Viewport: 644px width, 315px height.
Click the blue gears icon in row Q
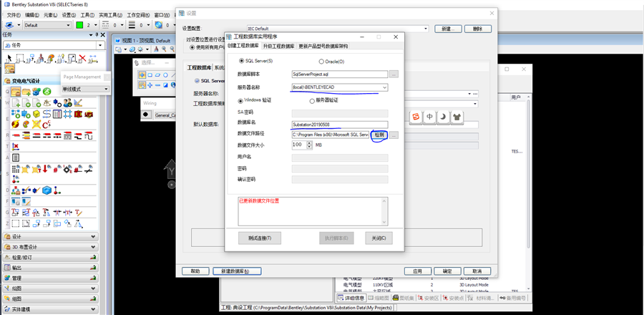click(36, 91)
